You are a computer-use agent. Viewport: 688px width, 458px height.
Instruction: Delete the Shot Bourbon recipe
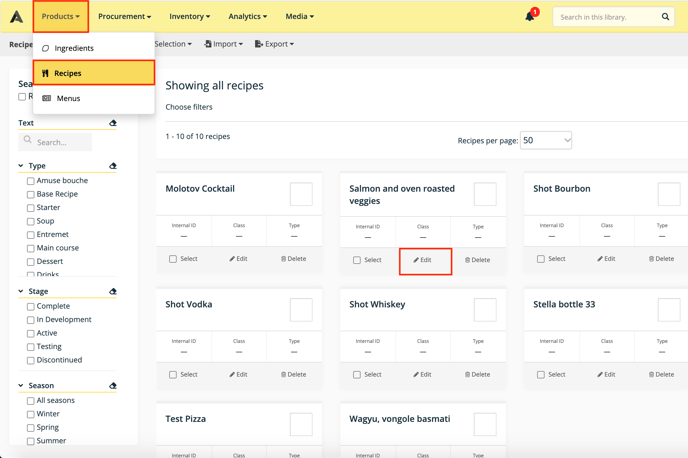661,259
